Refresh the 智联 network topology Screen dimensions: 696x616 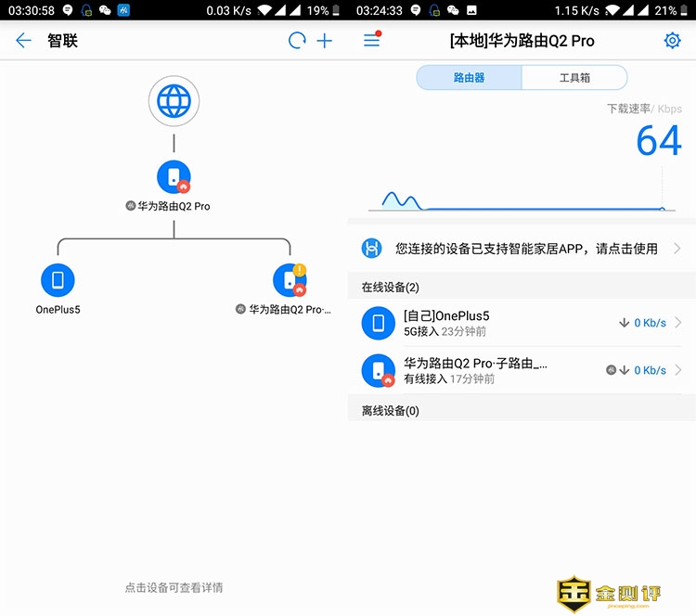click(x=297, y=41)
